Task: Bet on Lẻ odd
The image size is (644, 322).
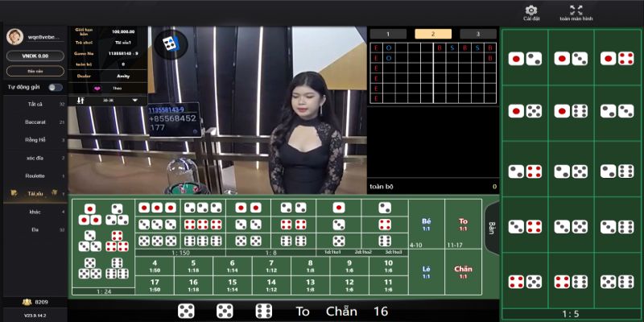Action: (x=427, y=272)
